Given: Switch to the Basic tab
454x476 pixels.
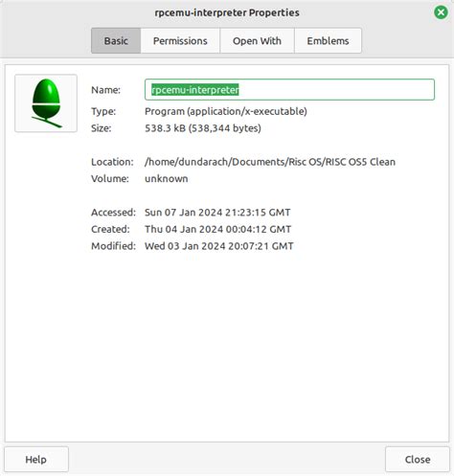Looking at the screenshot, I should [116, 41].
